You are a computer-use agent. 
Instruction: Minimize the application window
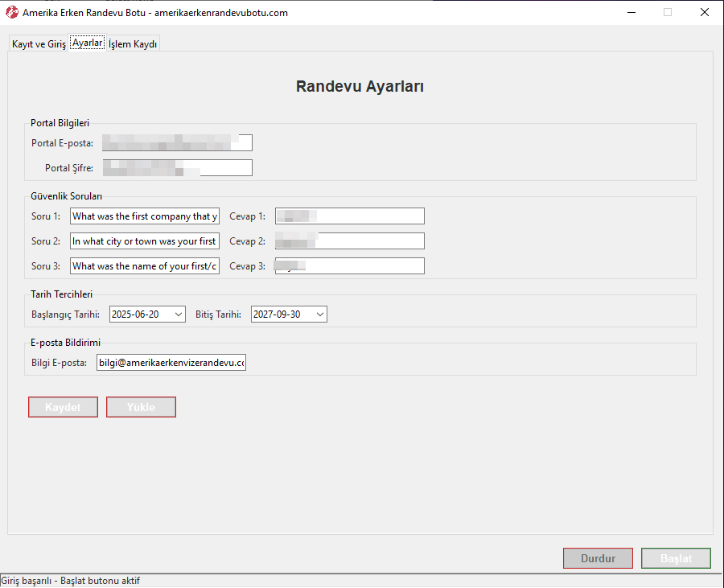click(x=630, y=13)
